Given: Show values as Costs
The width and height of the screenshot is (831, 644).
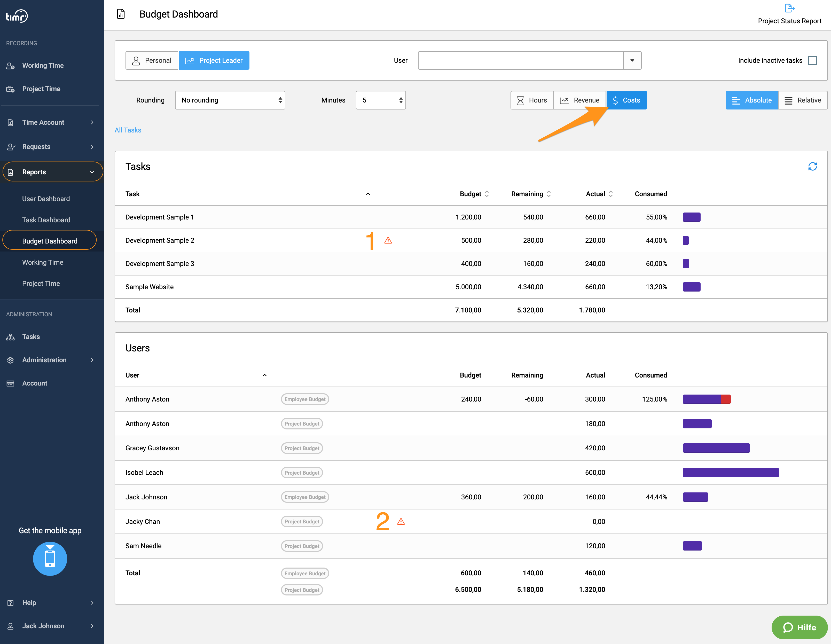Looking at the screenshot, I should (x=626, y=100).
